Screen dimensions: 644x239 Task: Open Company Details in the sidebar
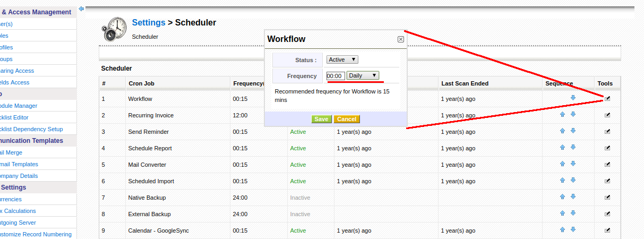click(19, 176)
